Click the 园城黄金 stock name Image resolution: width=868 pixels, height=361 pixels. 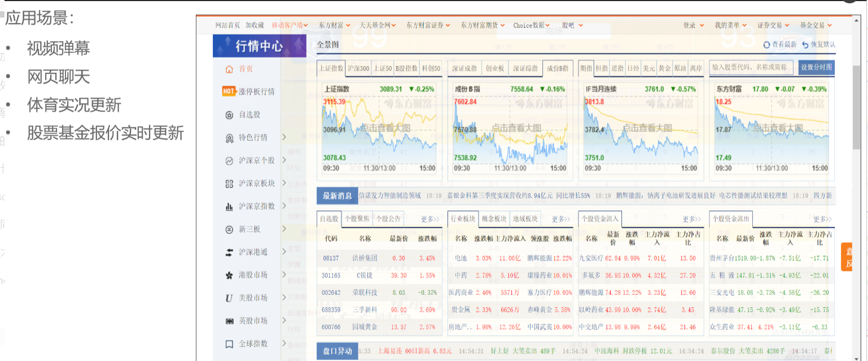(x=365, y=327)
